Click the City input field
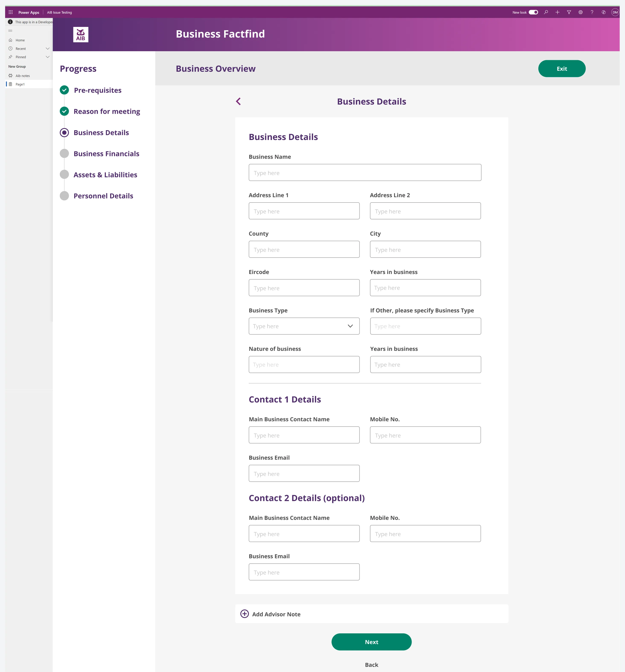 click(425, 249)
